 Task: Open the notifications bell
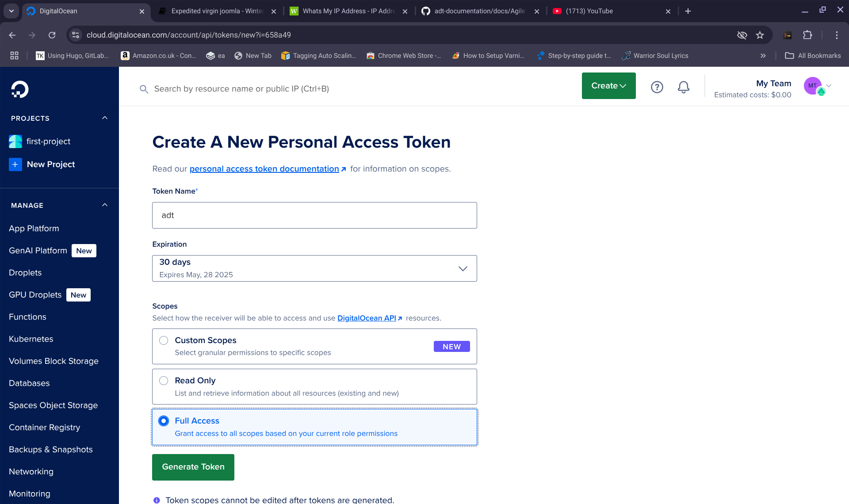[x=683, y=87]
